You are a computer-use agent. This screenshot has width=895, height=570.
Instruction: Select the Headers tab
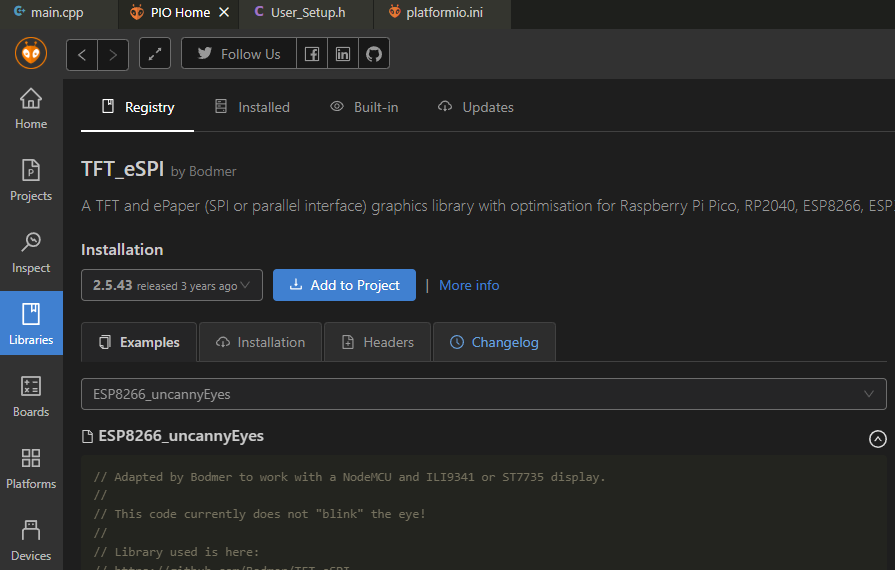click(x=377, y=342)
